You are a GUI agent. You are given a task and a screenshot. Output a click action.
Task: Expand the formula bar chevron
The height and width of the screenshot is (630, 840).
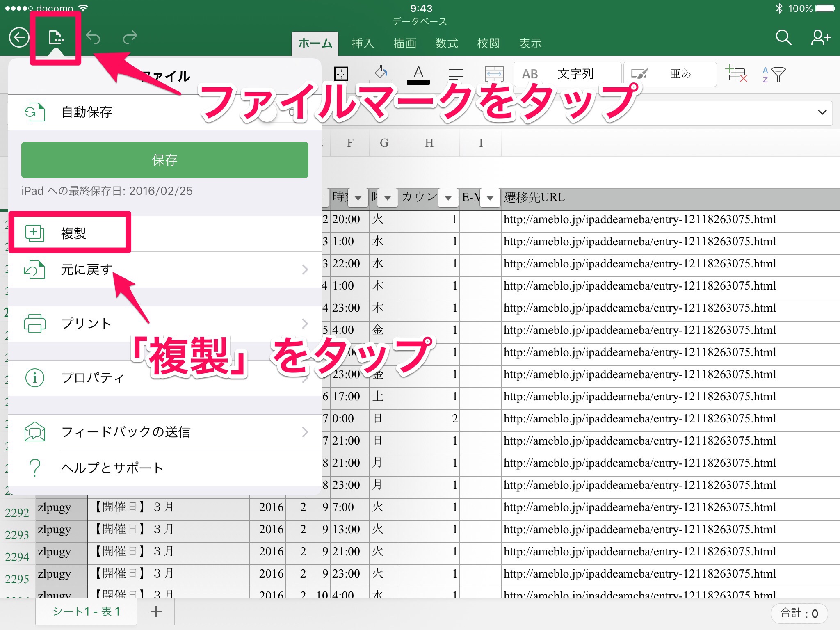click(x=822, y=112)
